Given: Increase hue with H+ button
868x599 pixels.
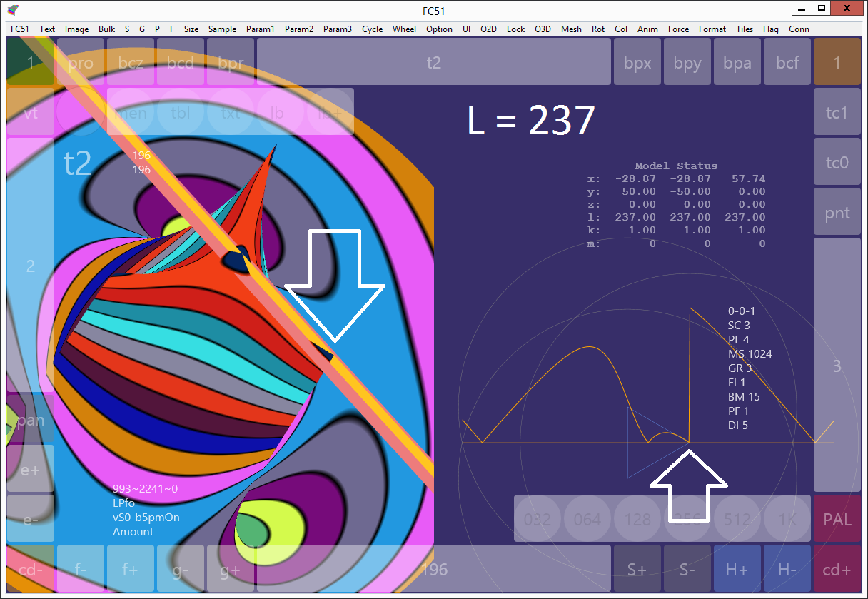Looking at the screenshot, I should [x=737, y=569].
